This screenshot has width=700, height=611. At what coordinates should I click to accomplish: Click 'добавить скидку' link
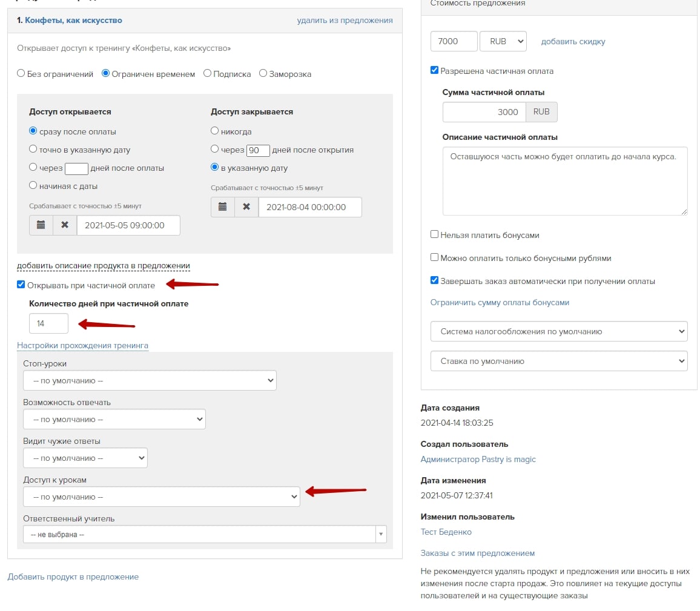coord(573,42)
